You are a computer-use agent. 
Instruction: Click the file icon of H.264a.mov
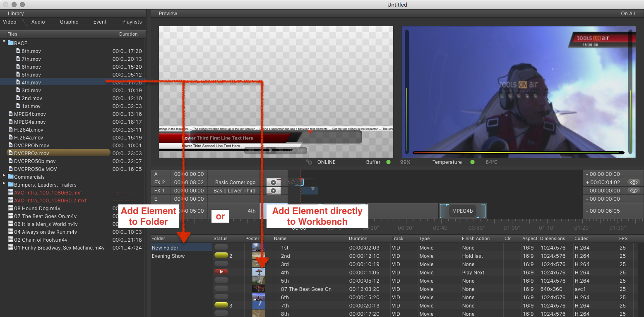tap(11, 137)
